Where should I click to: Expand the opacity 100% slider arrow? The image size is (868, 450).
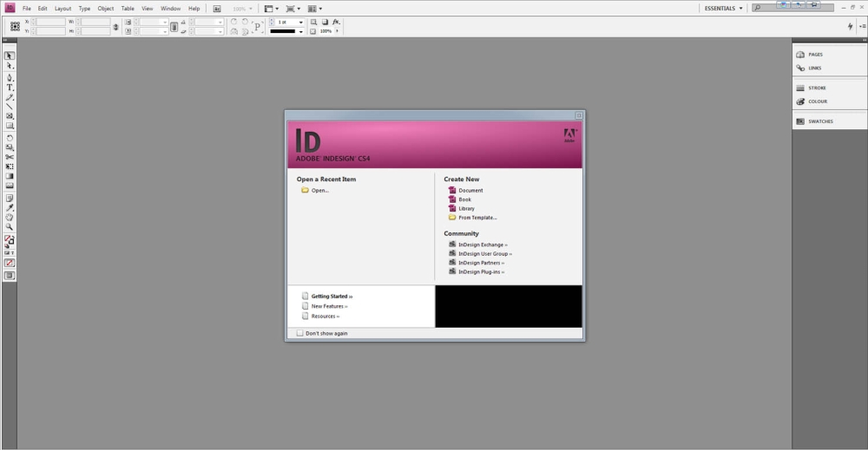(337, 31)
